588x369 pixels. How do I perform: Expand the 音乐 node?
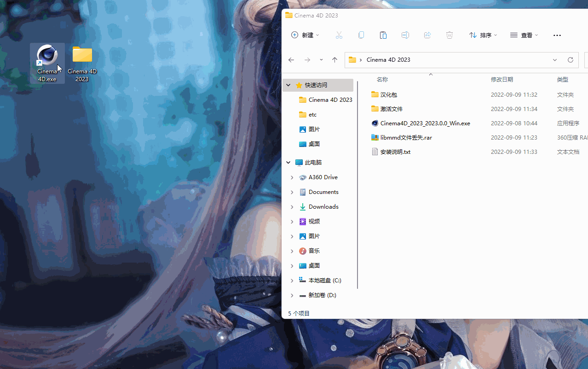click(292, 251)
